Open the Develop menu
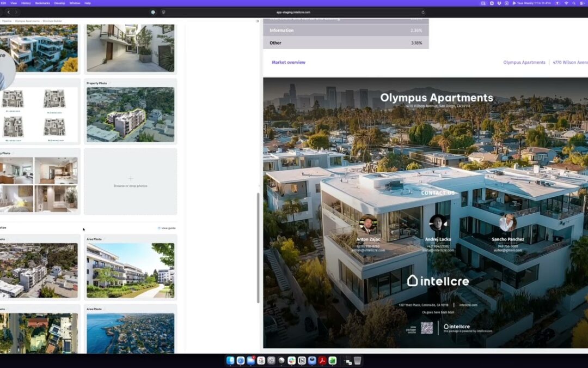 60,3
